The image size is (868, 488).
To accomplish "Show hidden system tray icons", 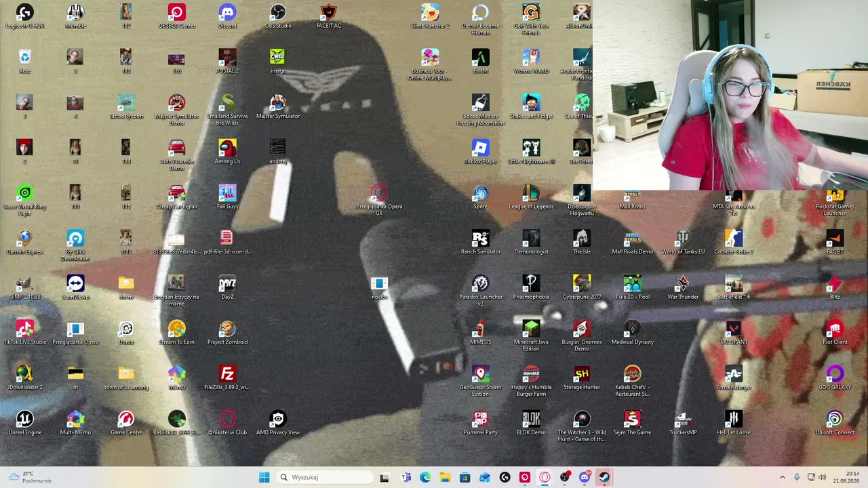I will [782, 477].
